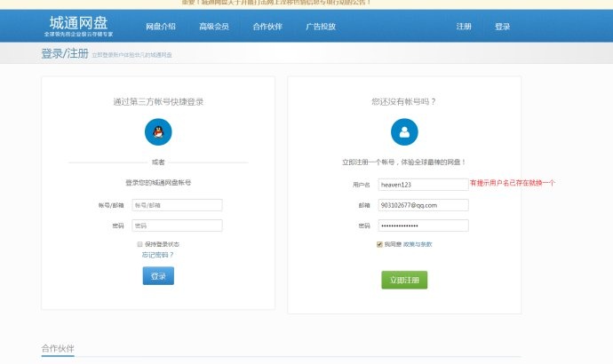Click the 城通网盘 logo
Viewport: 613px width, 364px height.
[78, 23]
